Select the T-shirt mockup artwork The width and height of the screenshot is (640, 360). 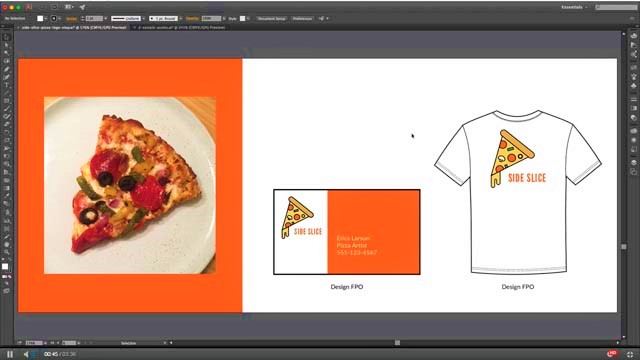click(518, 192)
